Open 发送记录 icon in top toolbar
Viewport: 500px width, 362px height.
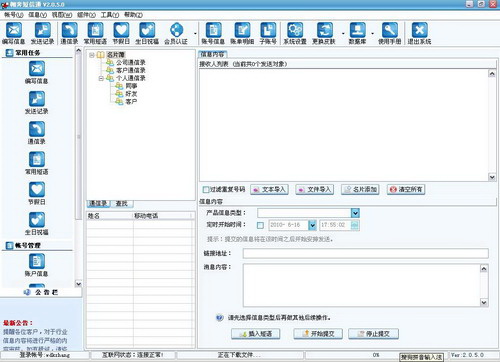42,33
